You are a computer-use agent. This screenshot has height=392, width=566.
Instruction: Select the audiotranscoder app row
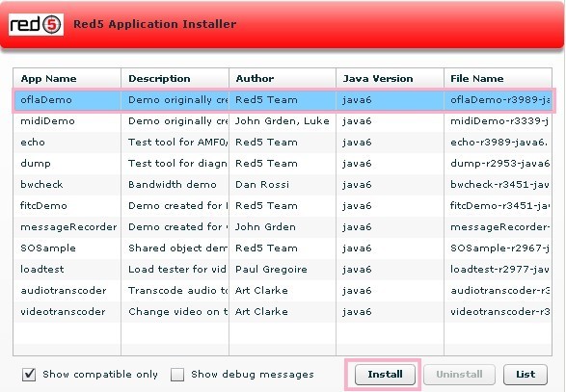283,291
